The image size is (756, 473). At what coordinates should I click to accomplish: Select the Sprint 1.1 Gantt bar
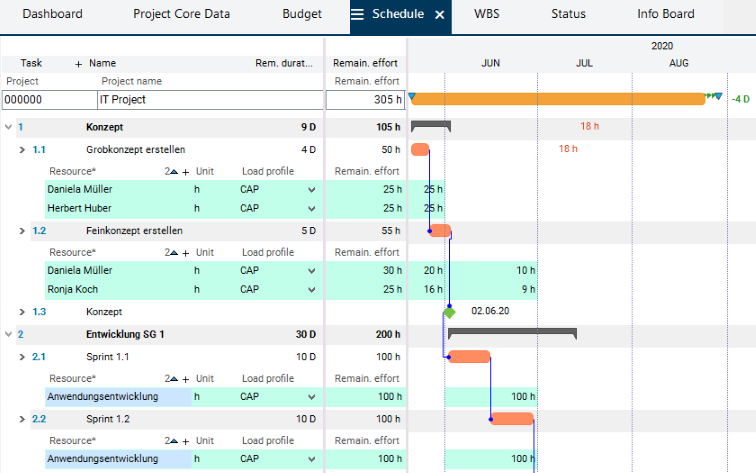[469, 357]
